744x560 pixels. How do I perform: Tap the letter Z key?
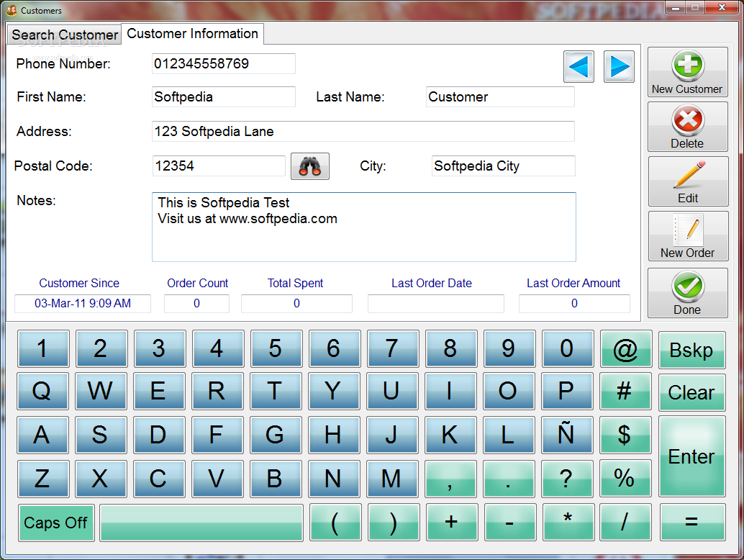click(43, 479)
